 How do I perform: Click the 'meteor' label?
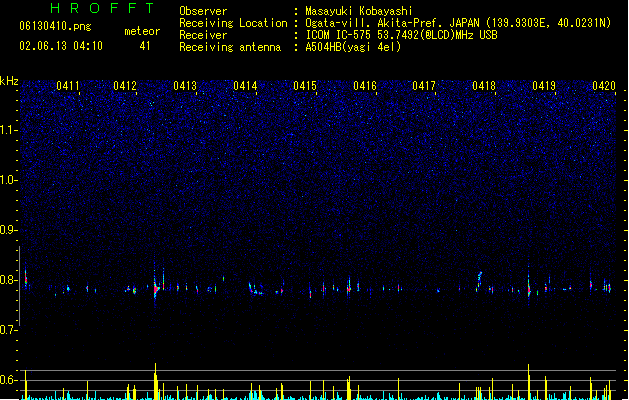142,31
